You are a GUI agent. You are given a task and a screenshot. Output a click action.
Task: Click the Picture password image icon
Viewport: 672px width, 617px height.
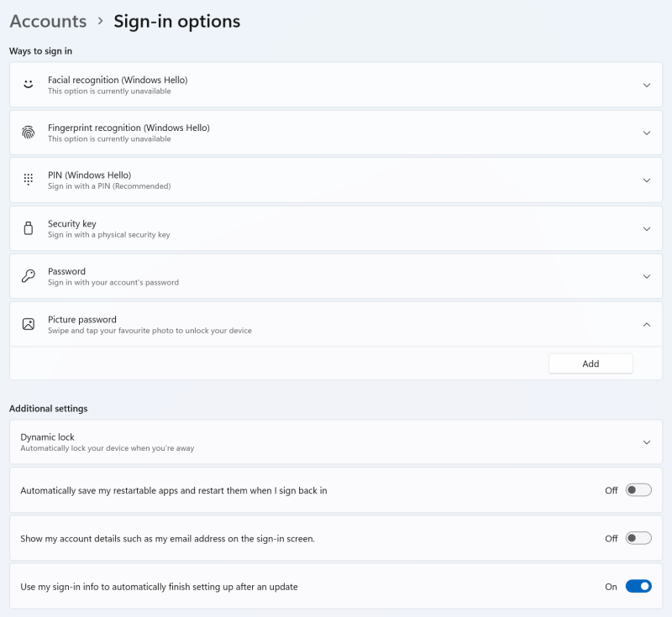28,324
